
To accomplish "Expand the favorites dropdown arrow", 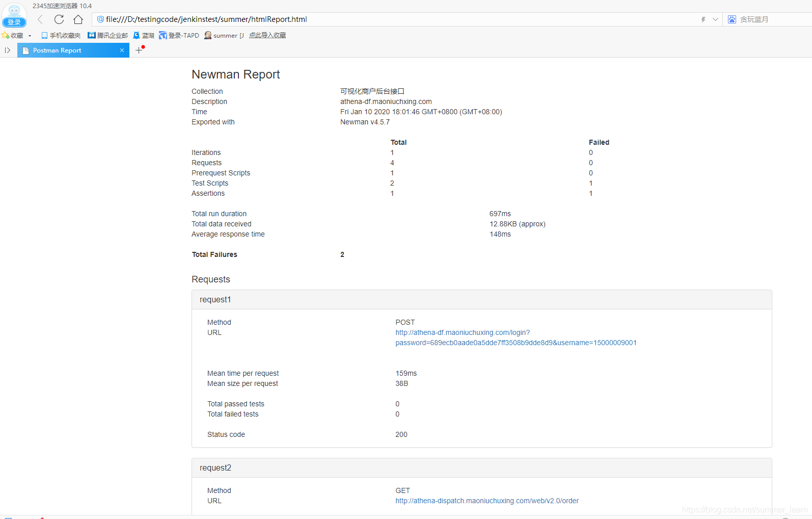I will [x=30, y=36].
